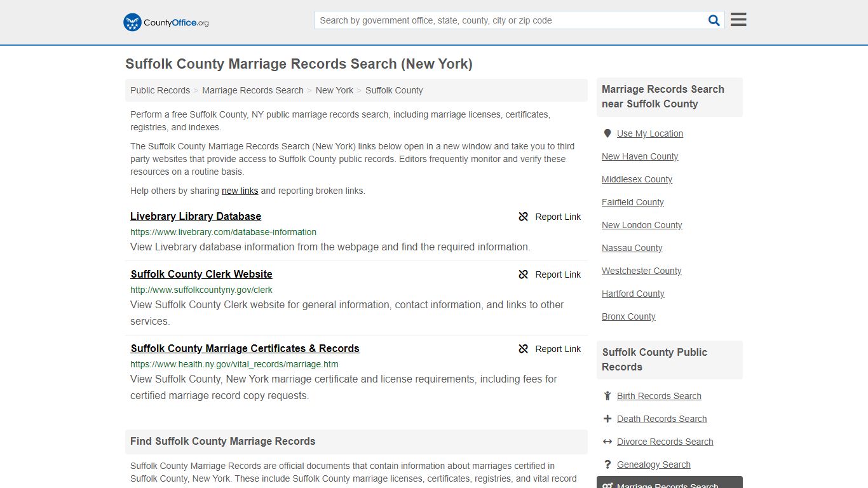Image resolution: width=868 pixels, height=488 pixels.
Task: Click the page title heading
Action: (x=299, y=64)
